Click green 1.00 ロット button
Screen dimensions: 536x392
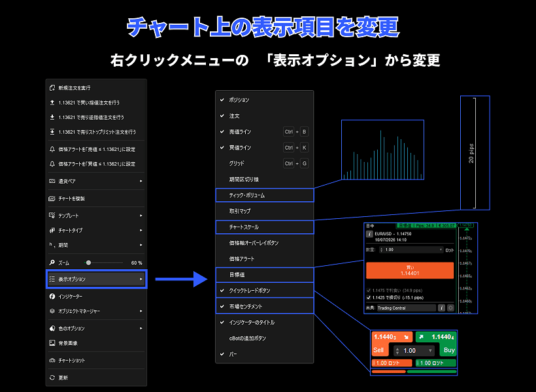436,363
